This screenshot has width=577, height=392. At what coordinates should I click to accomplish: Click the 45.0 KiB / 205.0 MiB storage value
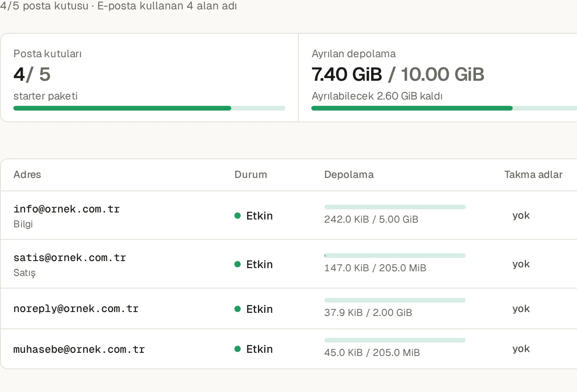pyautogui.click(x=372, y=352)
